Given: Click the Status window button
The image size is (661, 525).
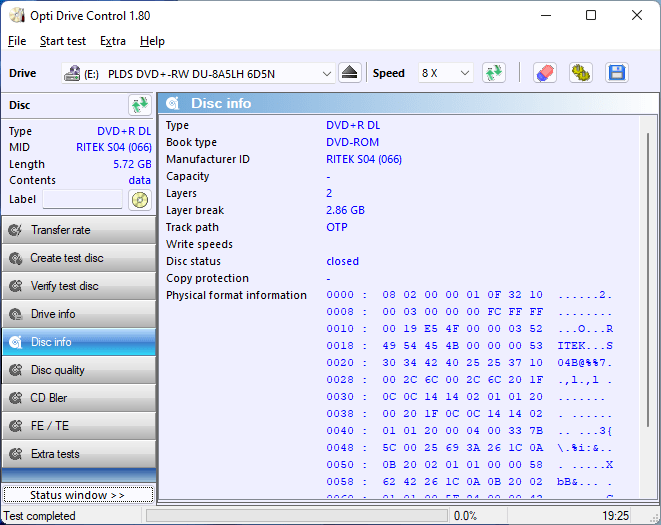Looking at the screenshot, I should click(78, 495).
